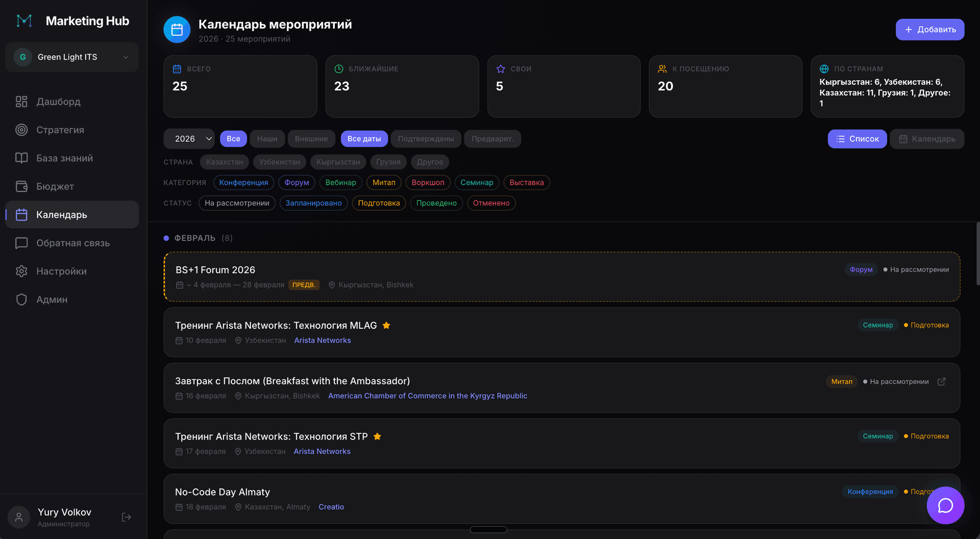This screenshot has height=539, width=980.
Task: Click the Добавить button
Action: [930, 29]
